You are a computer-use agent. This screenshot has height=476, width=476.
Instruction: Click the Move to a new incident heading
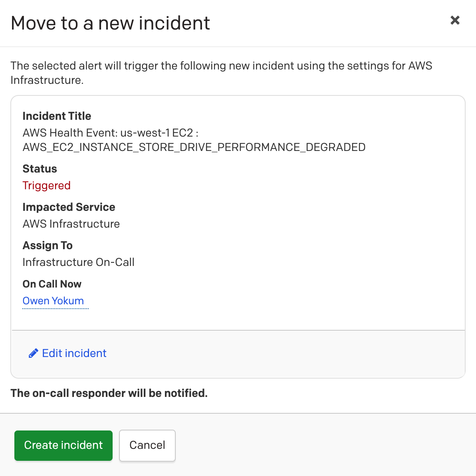click(x=110, y=23)
